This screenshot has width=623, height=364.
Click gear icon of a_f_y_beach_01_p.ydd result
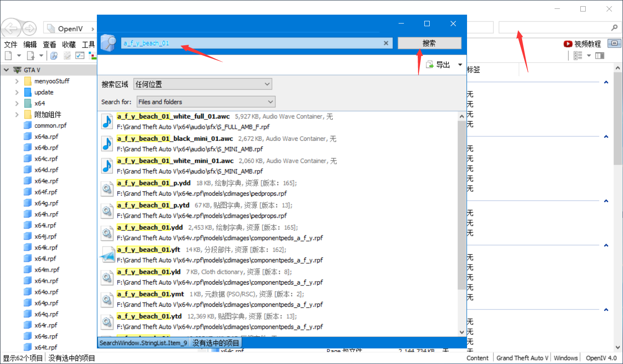coord(107,188)
